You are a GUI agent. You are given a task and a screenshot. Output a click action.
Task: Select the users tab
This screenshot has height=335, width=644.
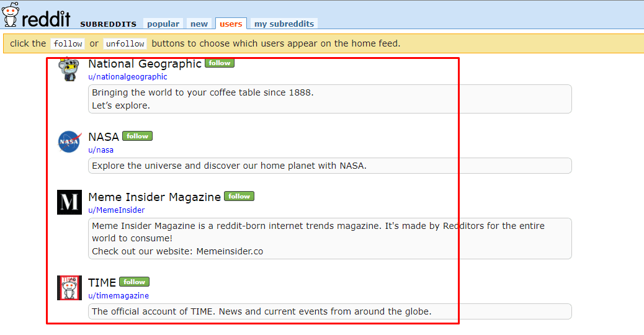[231, 24]
